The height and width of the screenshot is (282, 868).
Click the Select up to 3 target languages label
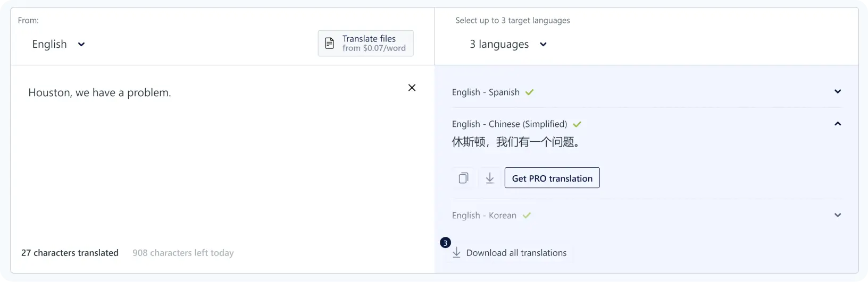[x=512, y=20]
